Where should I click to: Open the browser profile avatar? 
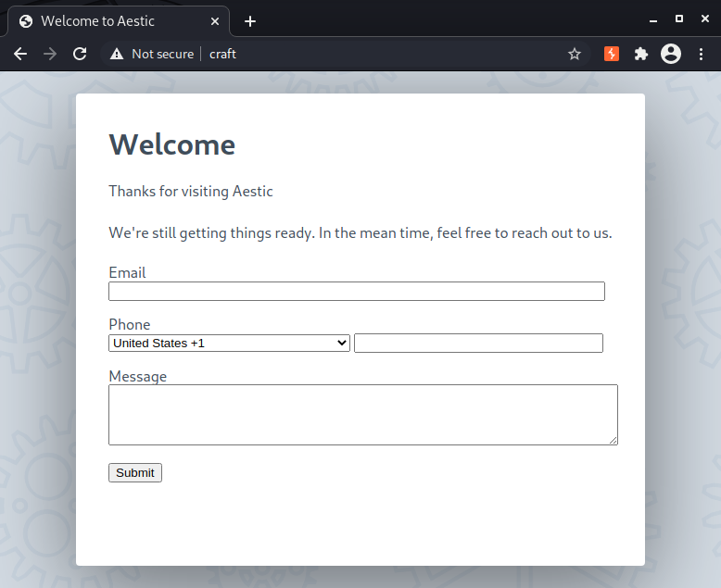(671, 55)
